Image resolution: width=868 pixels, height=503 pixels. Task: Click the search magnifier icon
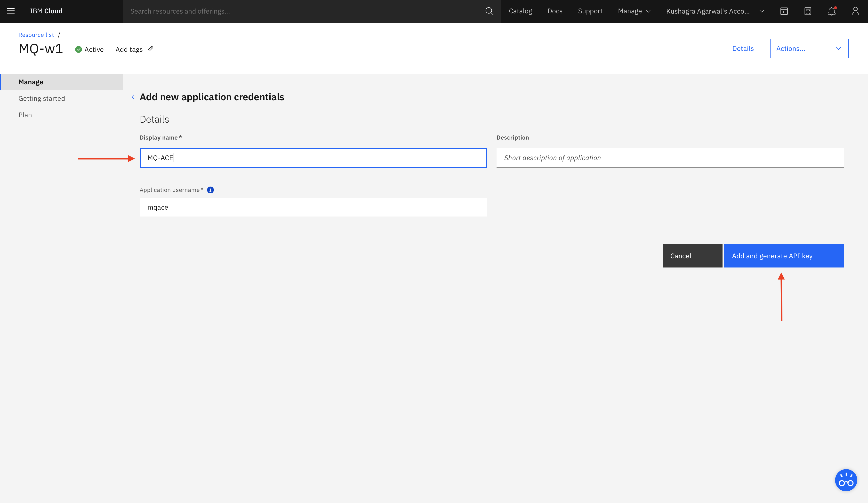[489, 11]
